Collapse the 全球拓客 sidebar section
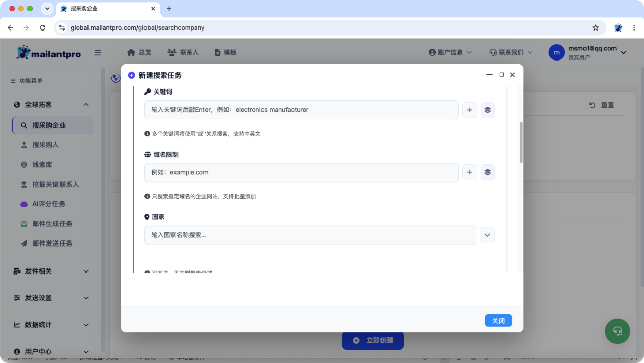Image resolution: width=644 pixels, height=363 pixels. click(51, 105)
